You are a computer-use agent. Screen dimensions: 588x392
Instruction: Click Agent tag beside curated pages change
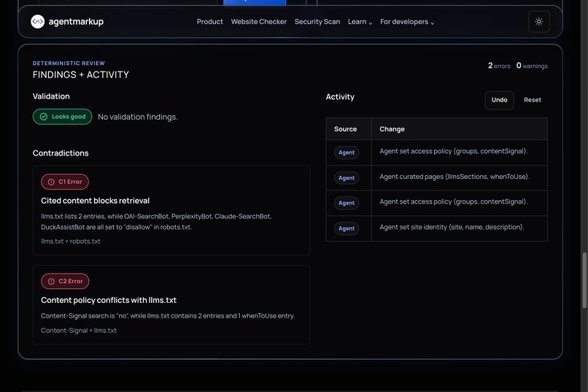click(x=347, y=178)
